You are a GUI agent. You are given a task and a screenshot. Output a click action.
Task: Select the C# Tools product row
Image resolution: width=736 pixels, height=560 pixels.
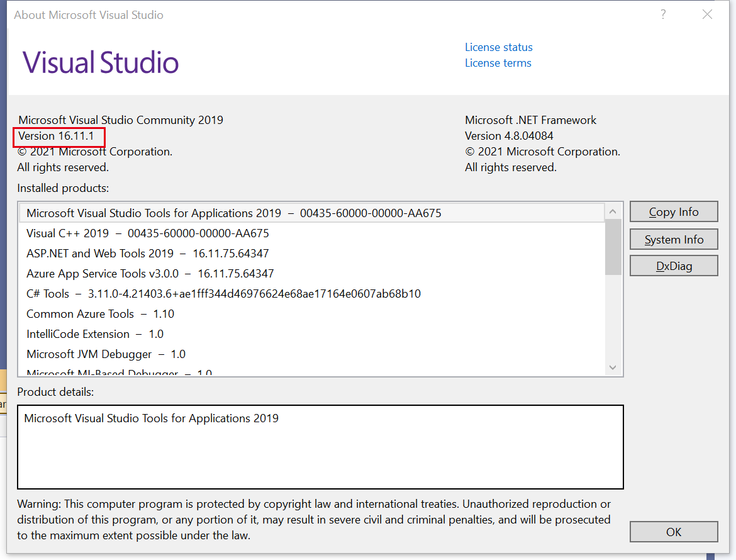[311, 294]
